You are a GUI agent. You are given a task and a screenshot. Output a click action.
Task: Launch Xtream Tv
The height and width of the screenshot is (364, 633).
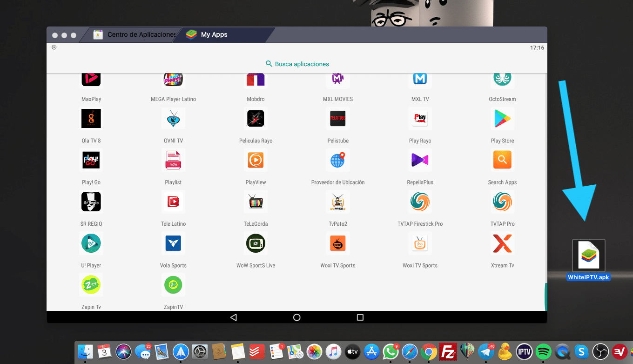[502, 243]
